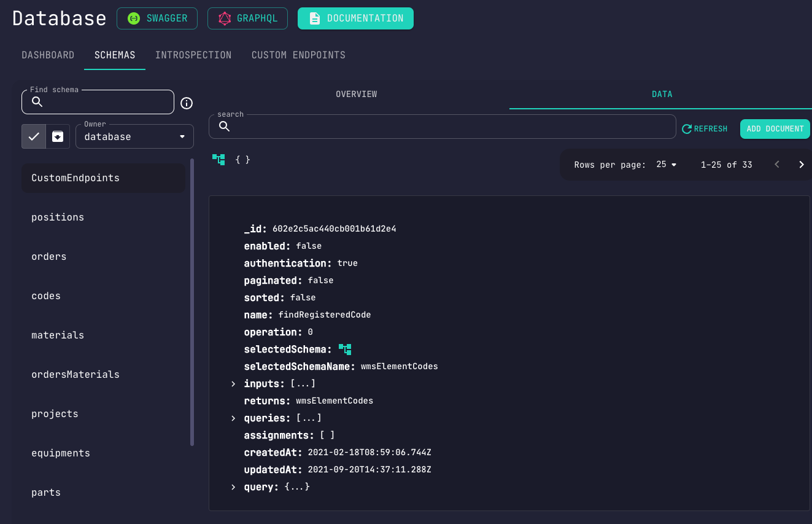The width and height of the screenshot is (812, 524).
Task: Toggle the active schemas checkmark filter
Action: 34,136
